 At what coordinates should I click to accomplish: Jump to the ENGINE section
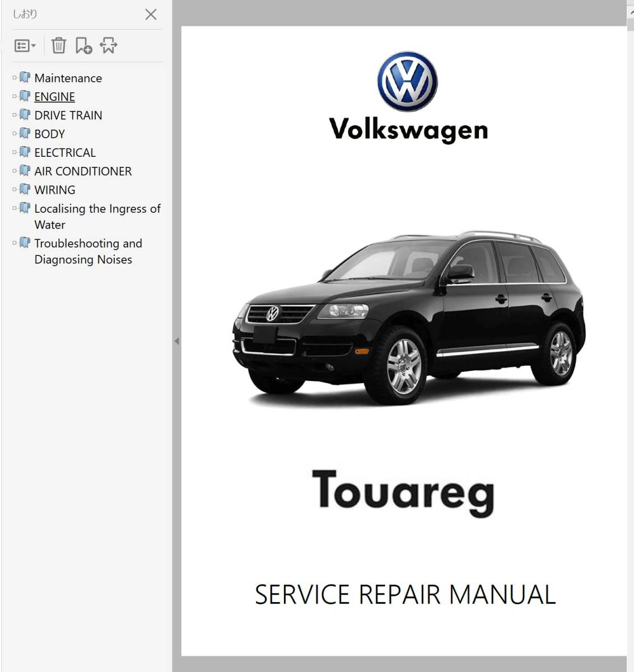coord(54,96)
